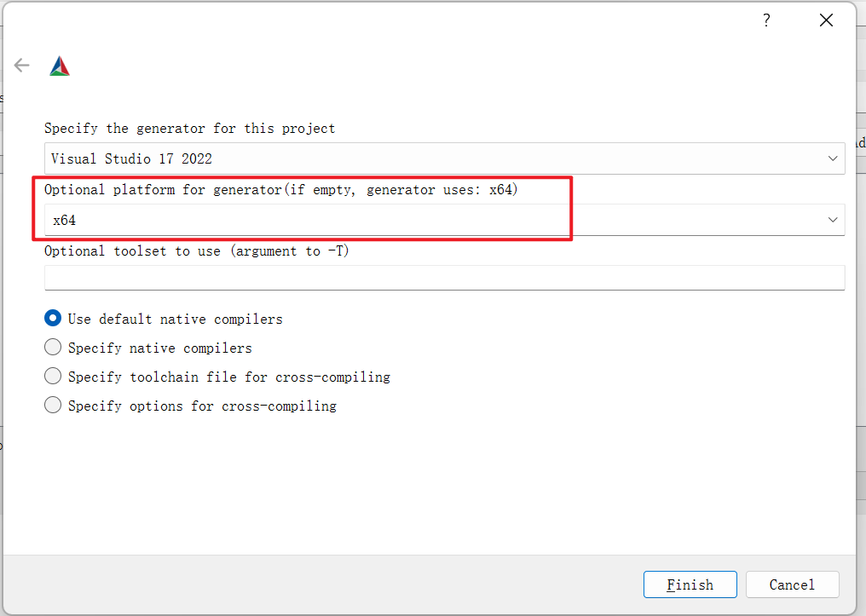Screen dimensions: 866x616
Task: Click the Cancel button
Action: click(x=793, y=584)
